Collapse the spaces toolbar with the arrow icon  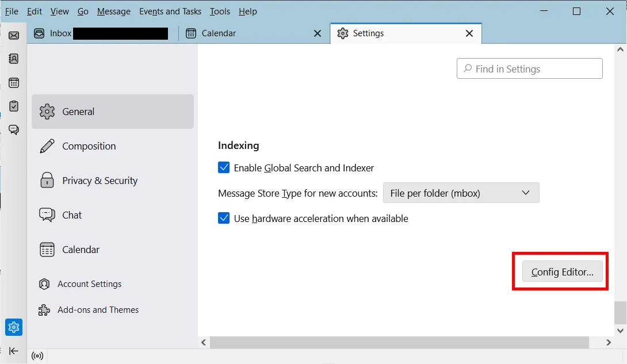pos(14,351)
